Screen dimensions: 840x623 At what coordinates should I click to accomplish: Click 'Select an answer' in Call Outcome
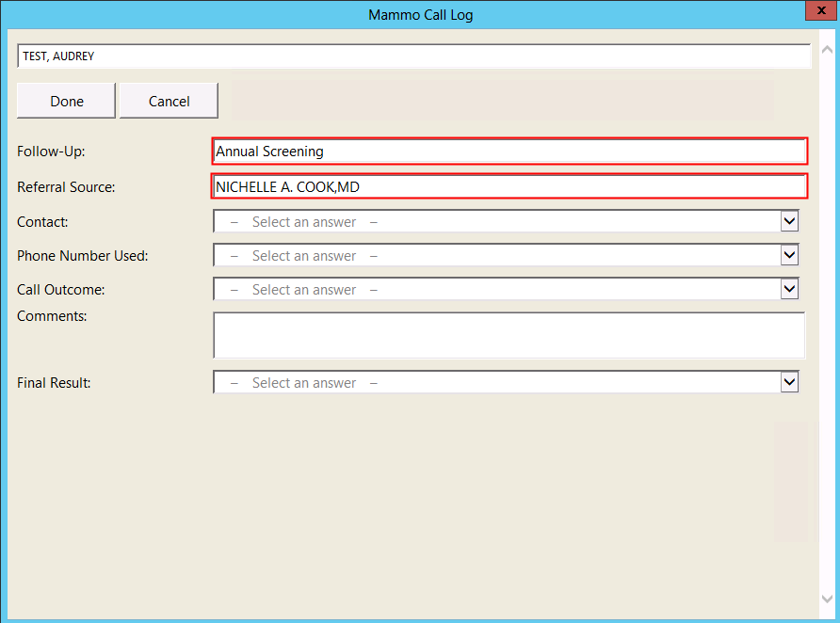tap(304, 290)
